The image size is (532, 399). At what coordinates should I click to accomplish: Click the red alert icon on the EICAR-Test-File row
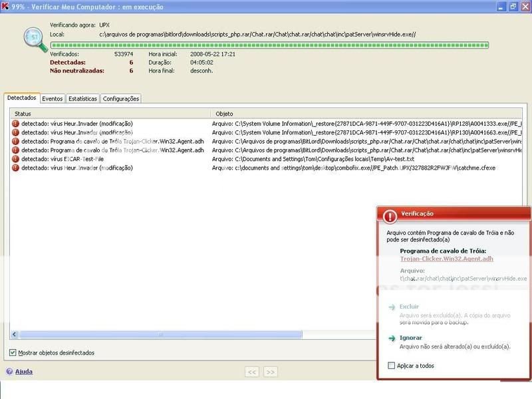(x=15, y=159)
